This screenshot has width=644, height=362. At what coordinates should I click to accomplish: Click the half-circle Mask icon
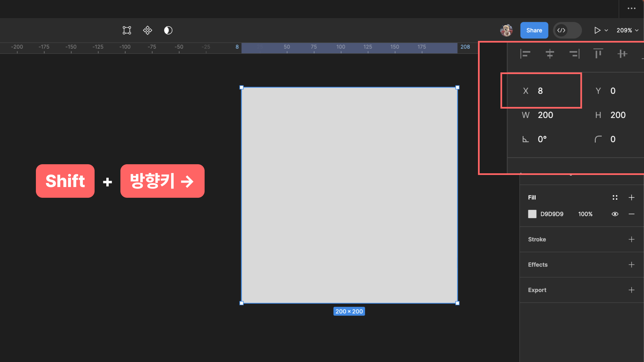(168, 30)
